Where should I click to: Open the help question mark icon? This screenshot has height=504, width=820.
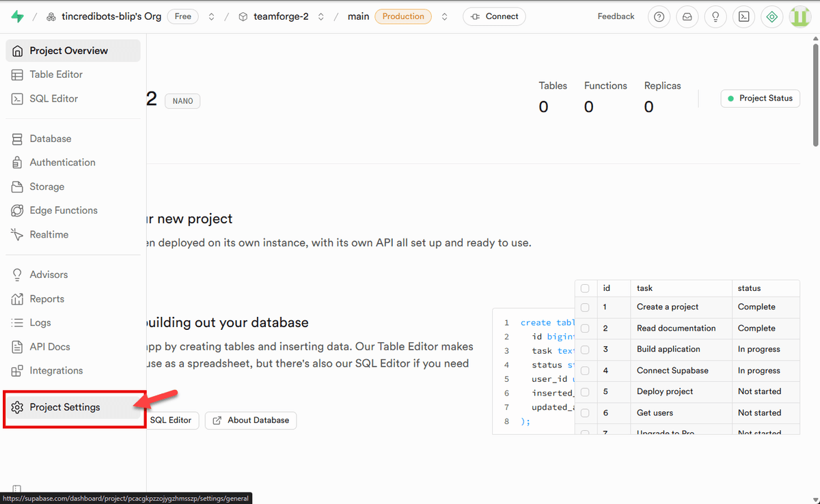pos(658,16)
